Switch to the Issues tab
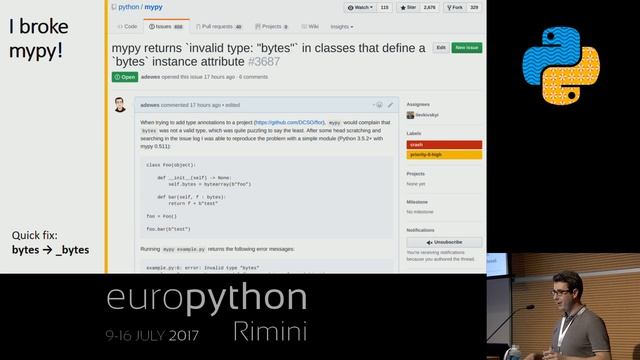The image size is (640, 360). coord(166,27)
